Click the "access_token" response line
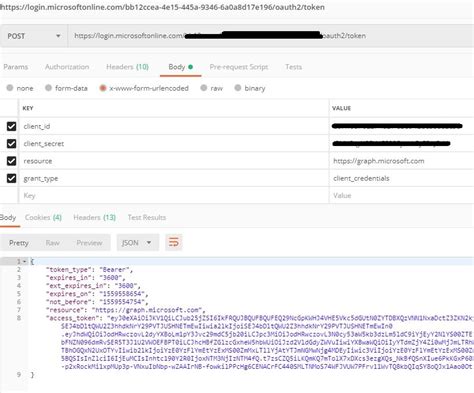Viewport: 474px width, 393px height. point(259,318)
